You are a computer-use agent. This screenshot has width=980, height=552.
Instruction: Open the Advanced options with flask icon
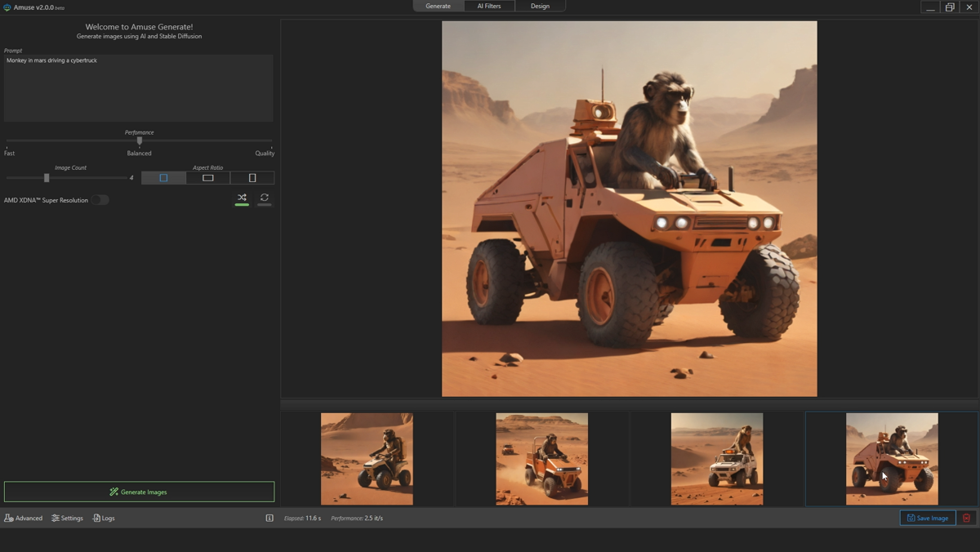coord(24,518)
